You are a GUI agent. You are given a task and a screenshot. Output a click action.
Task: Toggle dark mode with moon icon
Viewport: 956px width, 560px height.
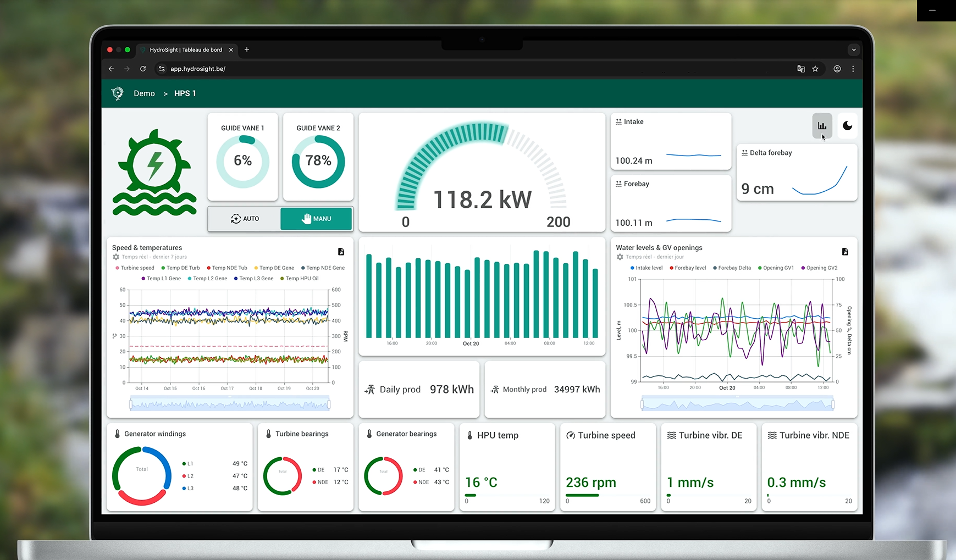click(x=847, y=126)
